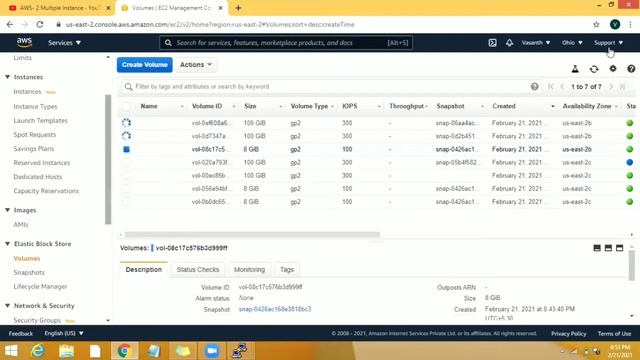Viewport: 640px width, 360px height.
Task: Select the vol-0b0dc65 volume checkbox
Action: pos(127,202)
